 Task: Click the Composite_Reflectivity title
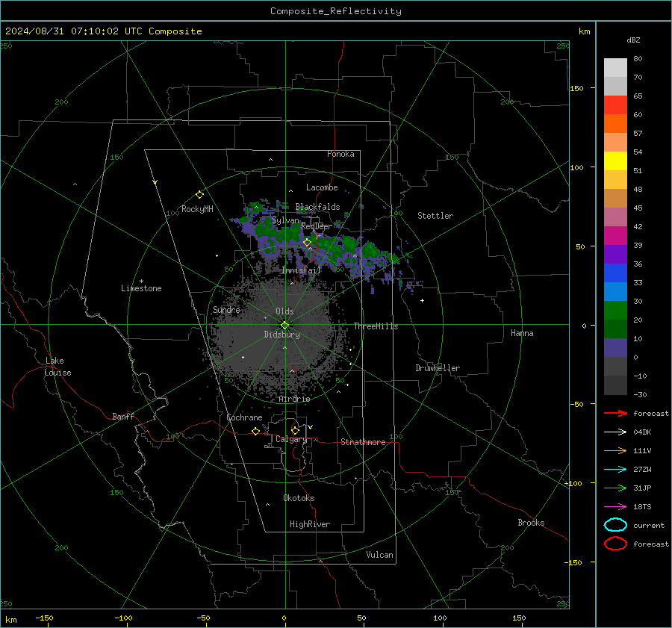pos(335,11)
